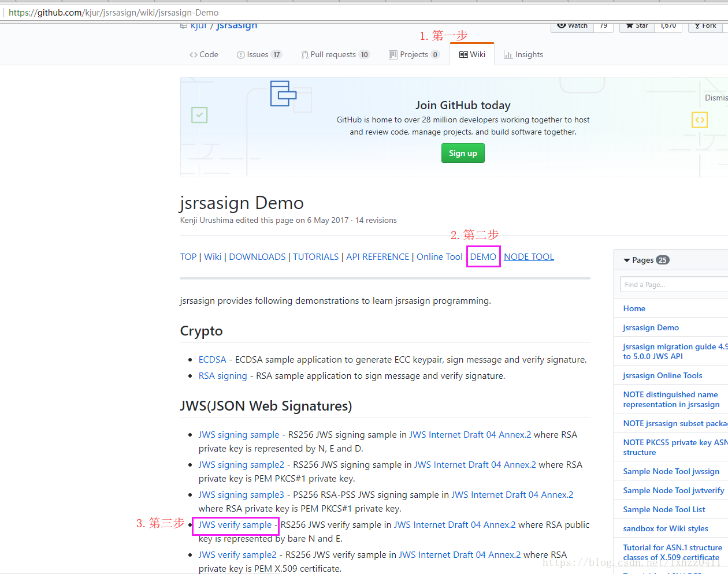Click the Code brackets icon
Screen dimensions: 728x574
tap(193, 55)
